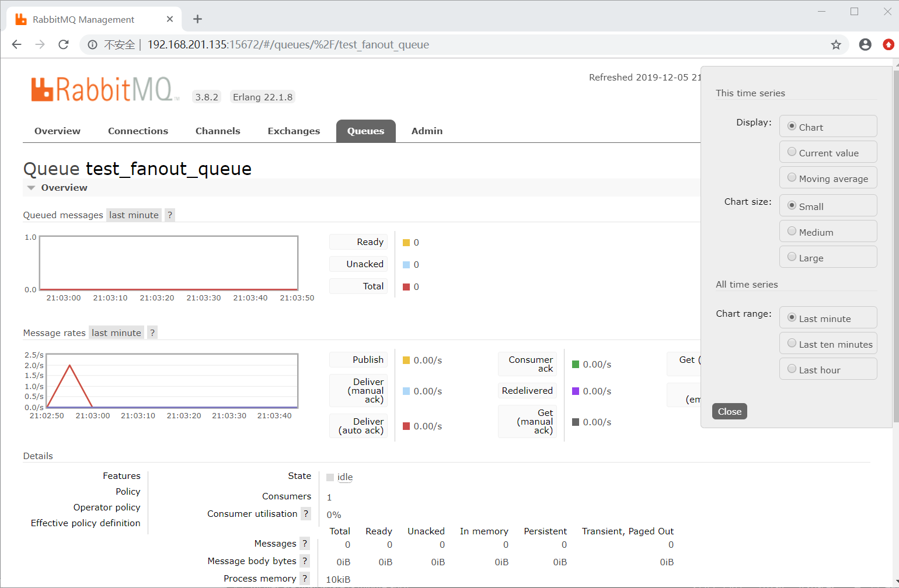This screenshot has height=588, width=899.
Task: Click the 3.8.2 version label
Action: pos(207,97)
